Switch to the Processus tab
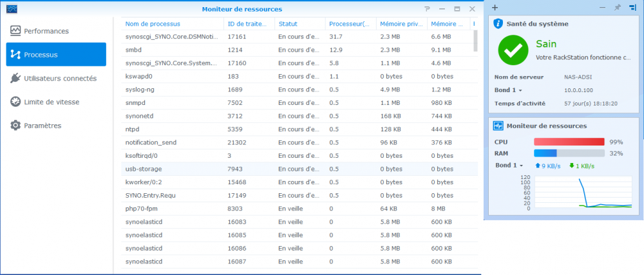 (x=56, y=55)
